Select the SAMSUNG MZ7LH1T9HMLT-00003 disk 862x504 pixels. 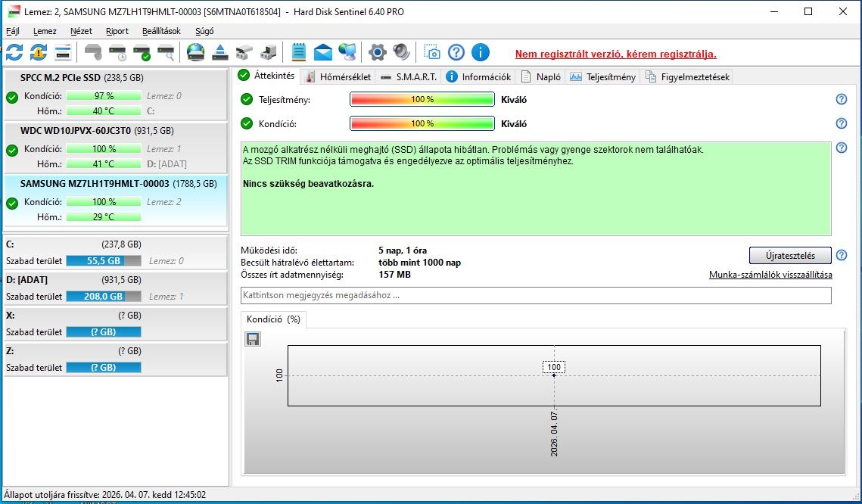(x=116, y=201)
